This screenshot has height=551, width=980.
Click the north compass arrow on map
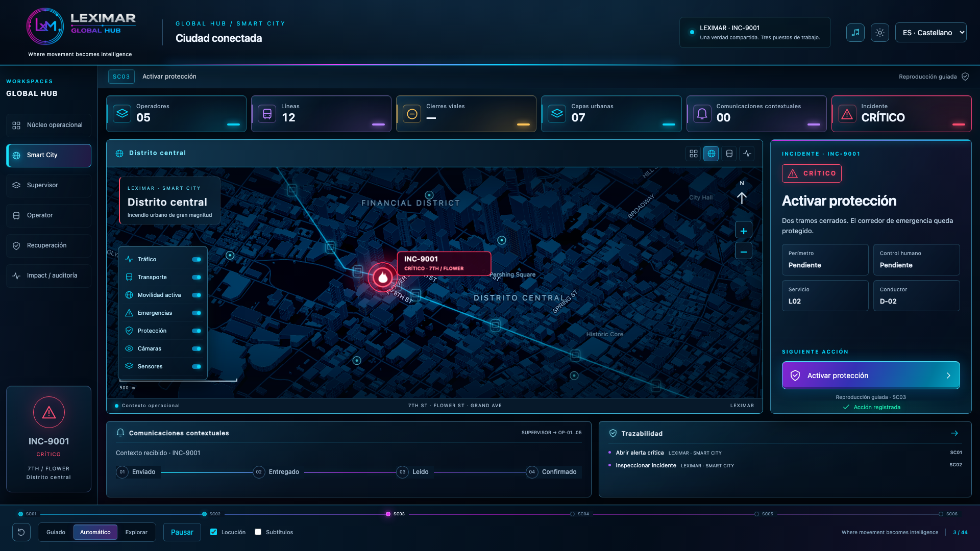742,197
